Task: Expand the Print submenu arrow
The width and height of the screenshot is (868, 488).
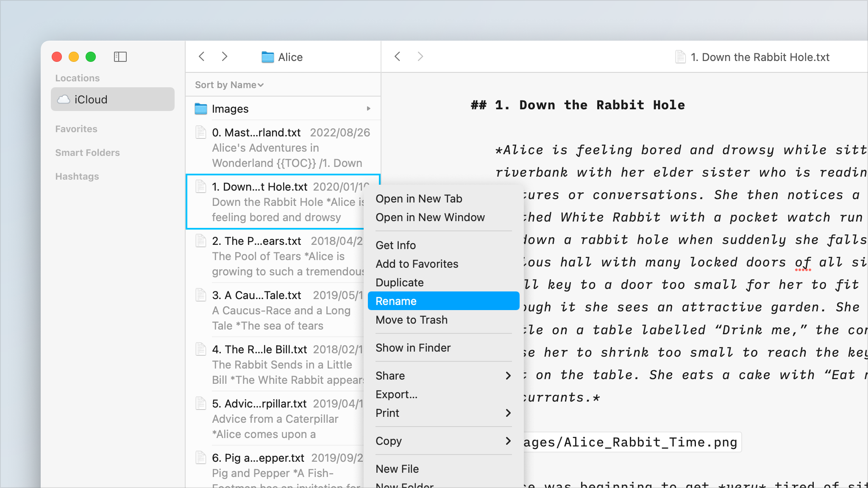Action: click(x=508, y=413)
